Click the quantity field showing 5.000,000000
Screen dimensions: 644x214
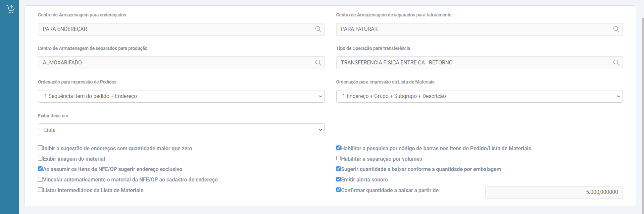coord(554,192)
